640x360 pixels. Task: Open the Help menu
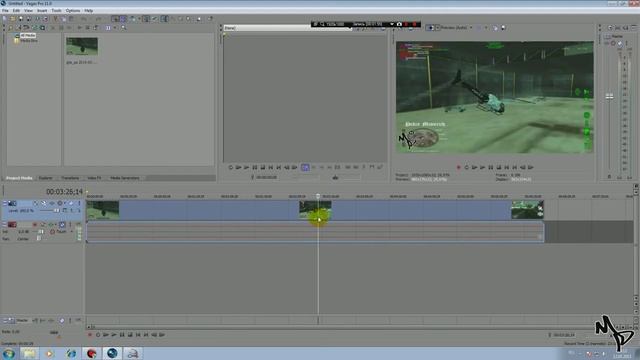tap(89, 11)
